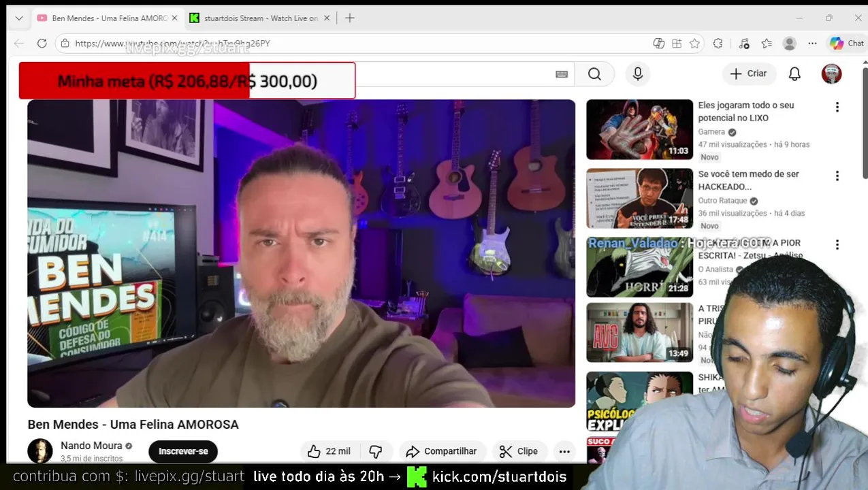Open the Nando Moura channel name
The image size is (868, 490).
tap(91, 446)
